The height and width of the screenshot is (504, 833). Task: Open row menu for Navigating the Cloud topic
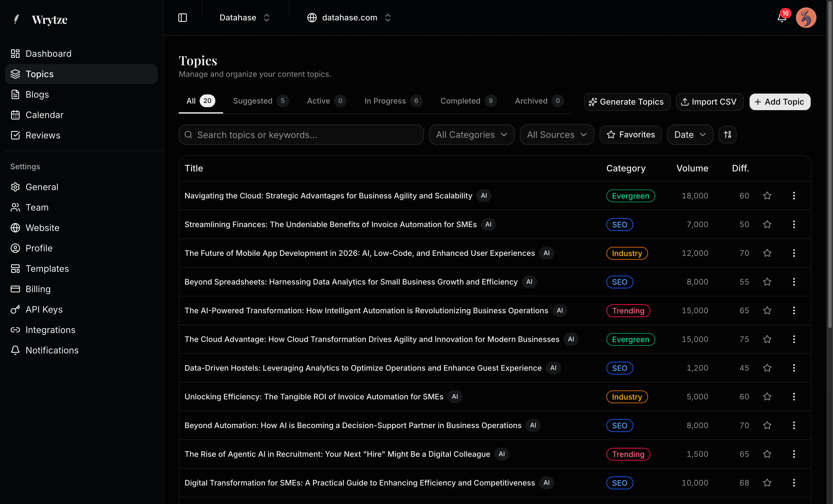794,196
